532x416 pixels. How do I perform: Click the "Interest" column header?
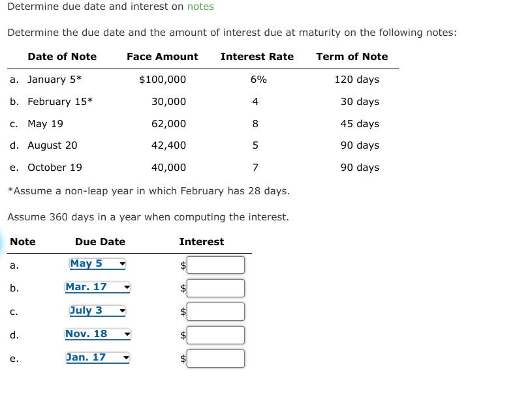point(202,241)
